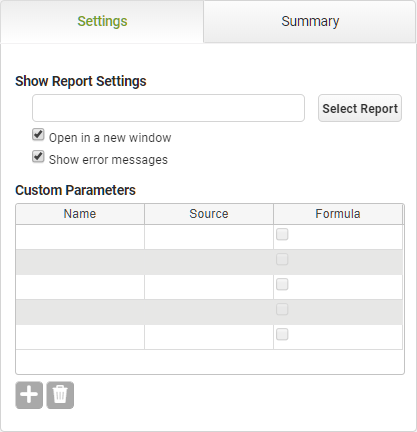
Task: Click the Formula column header
Action: click(338, 214)
